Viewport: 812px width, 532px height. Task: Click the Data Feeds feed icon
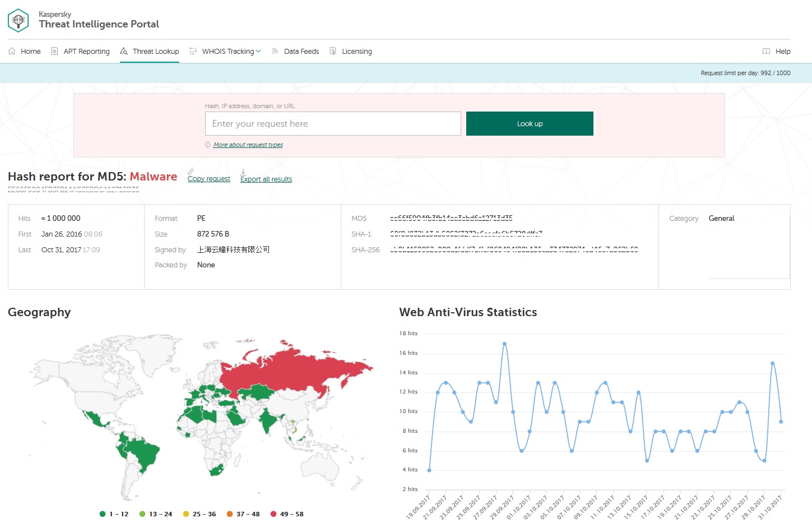pyautogui.click(x=275, y=51)
